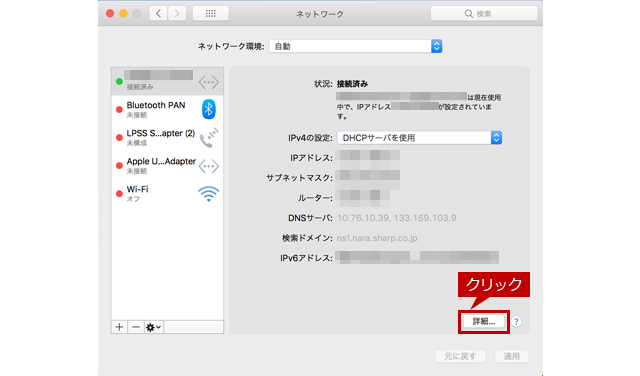Image resolution: width=640 pixels, height=376 pixels.
Task: Add a new network service
Action: pyautogui.click(x=119, y=327)
